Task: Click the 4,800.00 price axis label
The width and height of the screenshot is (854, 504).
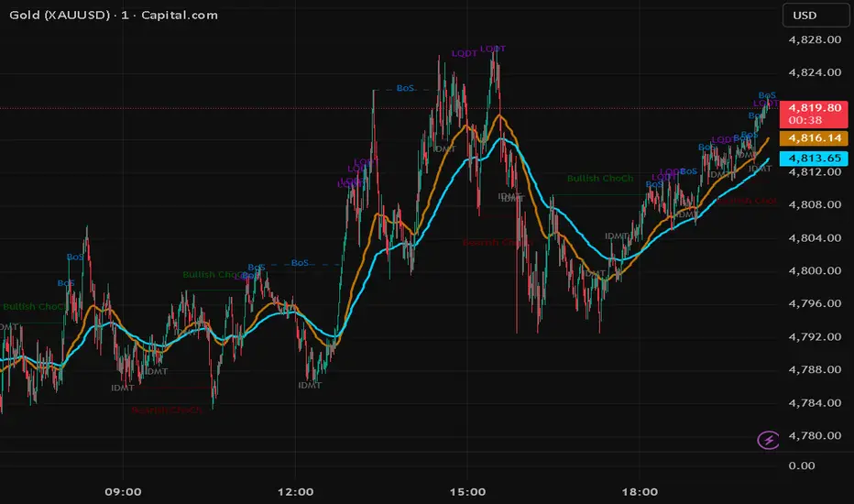Action: click(x=815, y=271)
